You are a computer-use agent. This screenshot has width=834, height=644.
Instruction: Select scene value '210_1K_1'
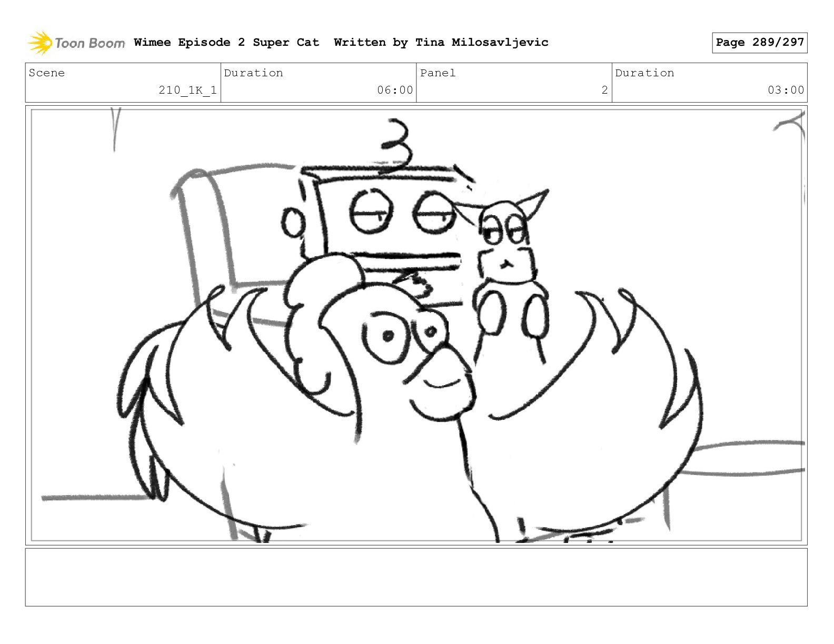pos(188,90)
